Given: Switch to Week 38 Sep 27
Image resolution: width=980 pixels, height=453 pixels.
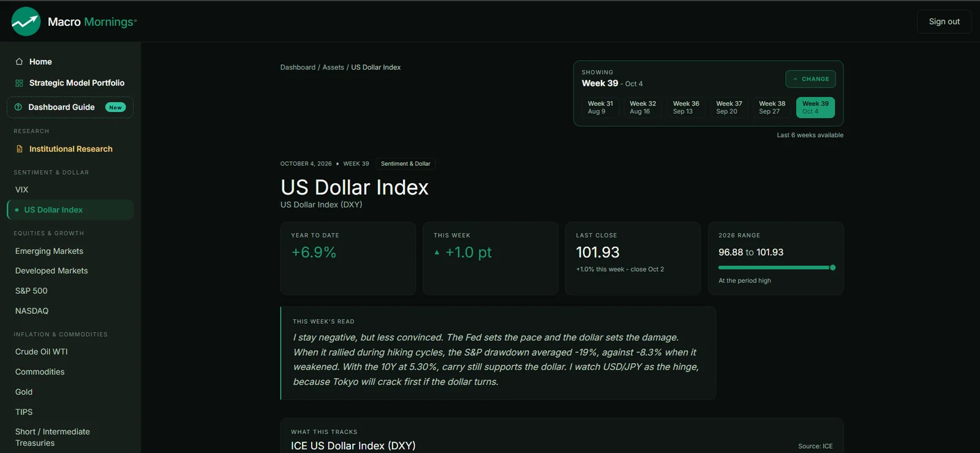Looking at the screenshot, I should tap(772, 108).
